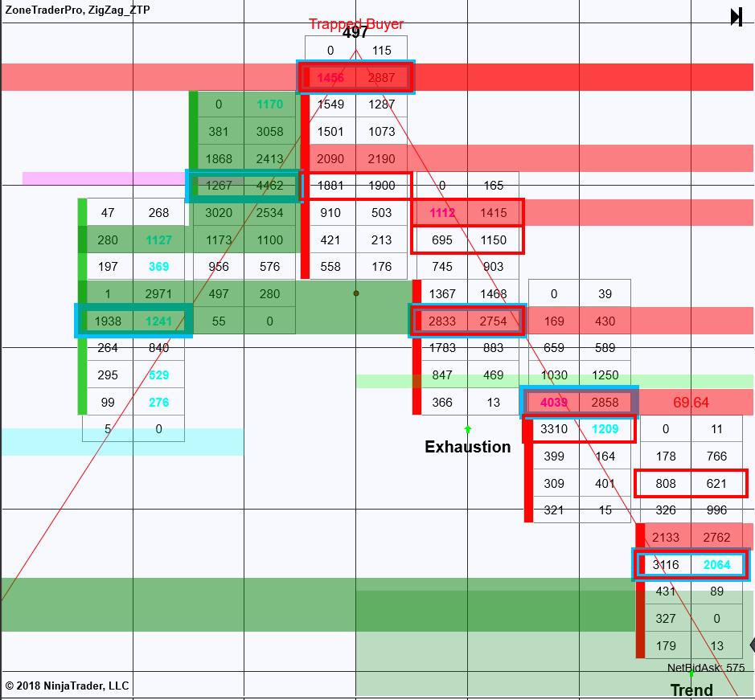Click the cell showing 1367

(x=442, y=294)
